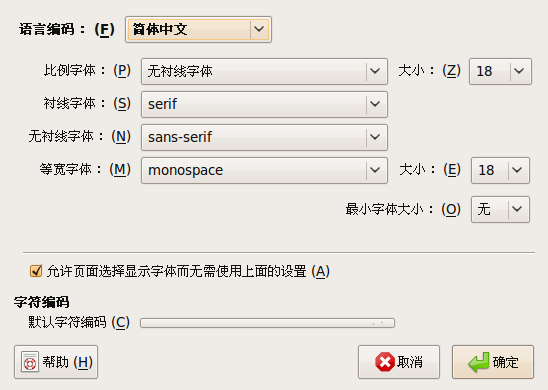
Task: Click the 允许页面选择显示字体而无需使用上面的设置 label
Action: [x=188, y=271]
